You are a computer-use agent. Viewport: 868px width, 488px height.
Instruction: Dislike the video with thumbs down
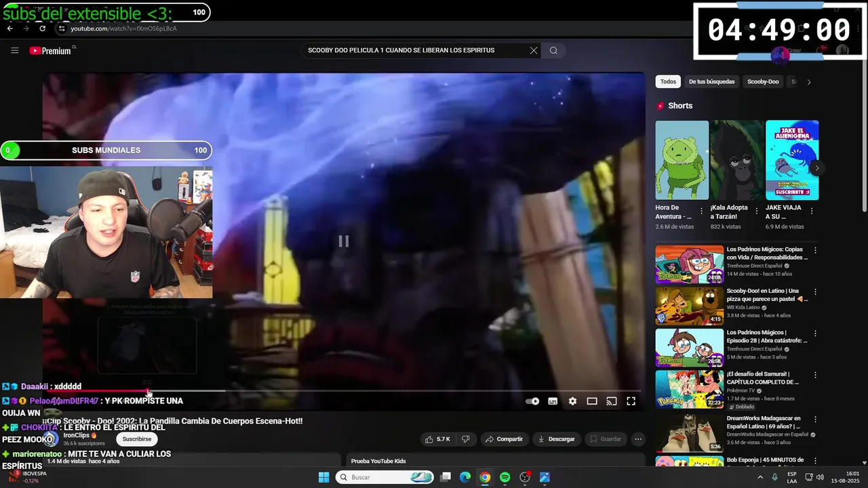465,439
